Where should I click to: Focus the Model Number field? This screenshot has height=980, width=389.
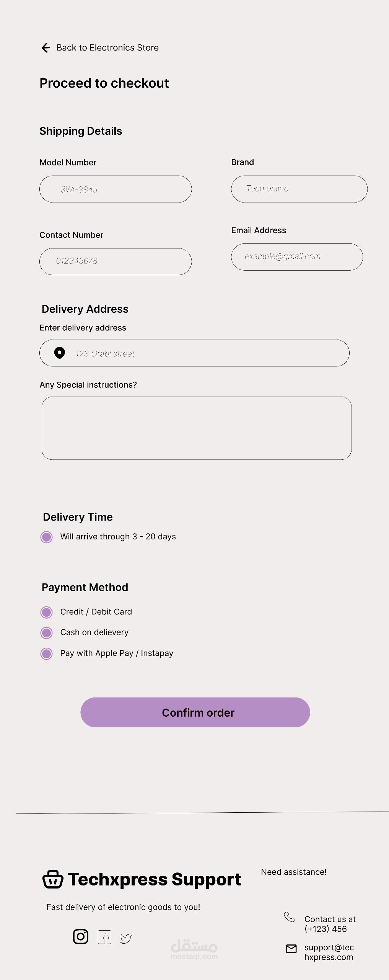click(116, 189)
